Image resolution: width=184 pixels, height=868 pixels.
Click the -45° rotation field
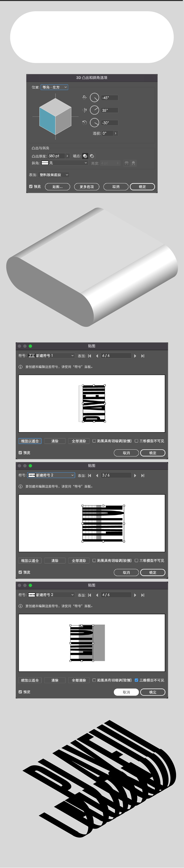[x=110, y=98]
